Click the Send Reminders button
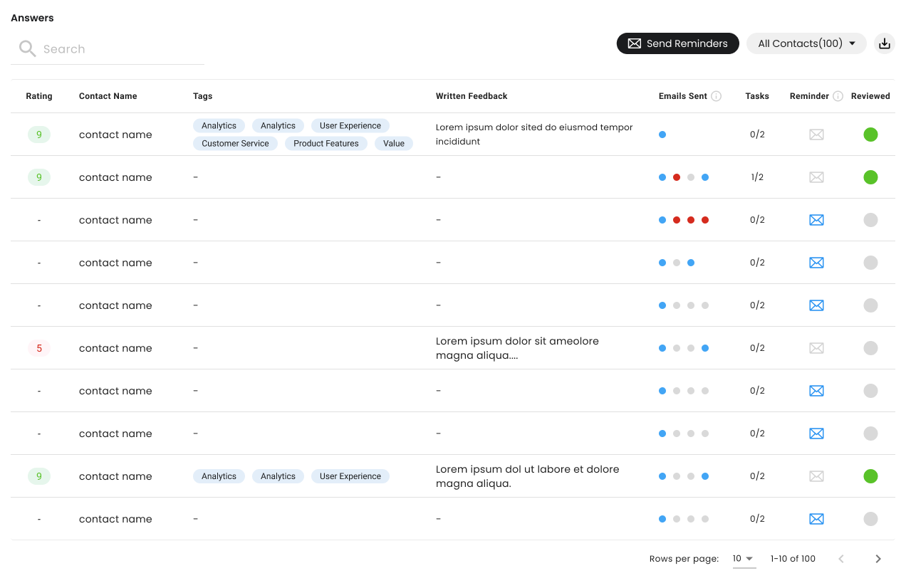The height and width of the screenshot is (588, 906). click(677, 43)
